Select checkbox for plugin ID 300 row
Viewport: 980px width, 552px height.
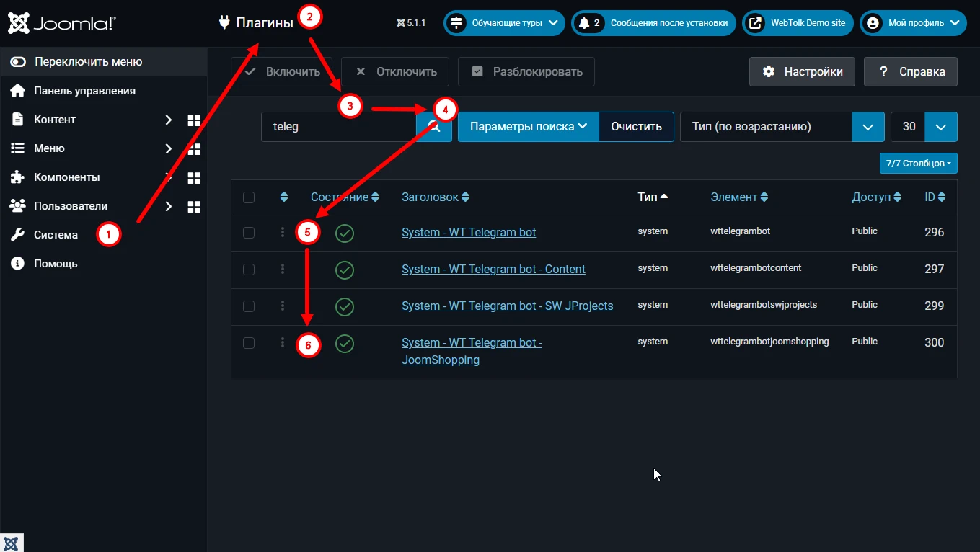[x=249, y=343]
